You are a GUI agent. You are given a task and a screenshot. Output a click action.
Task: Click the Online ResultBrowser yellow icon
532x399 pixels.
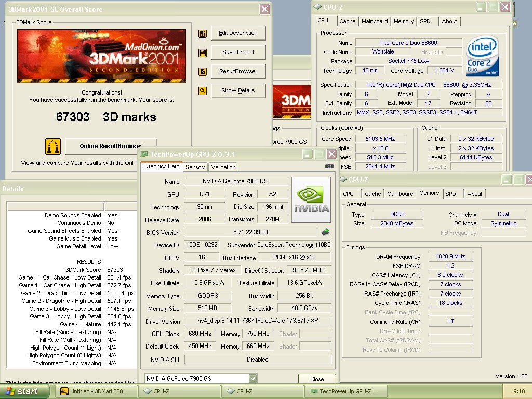(53, 146)
